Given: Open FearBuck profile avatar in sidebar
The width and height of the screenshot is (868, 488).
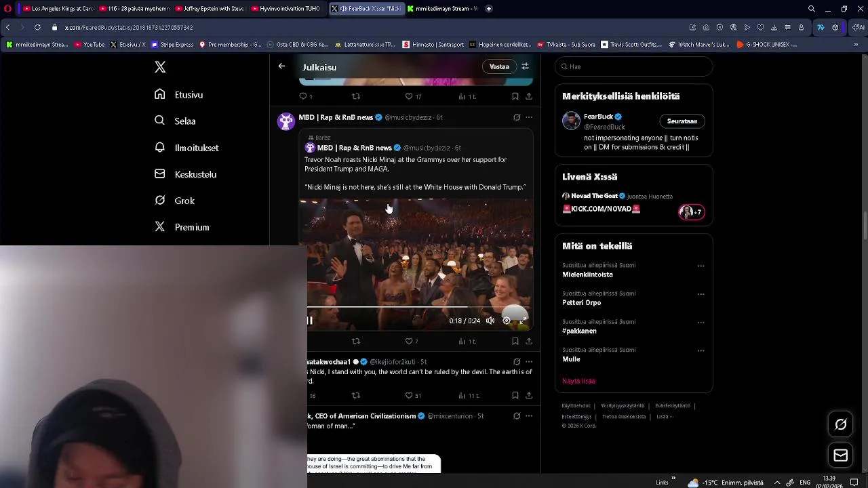Looking at the screenshot, I should coord(572,121).
